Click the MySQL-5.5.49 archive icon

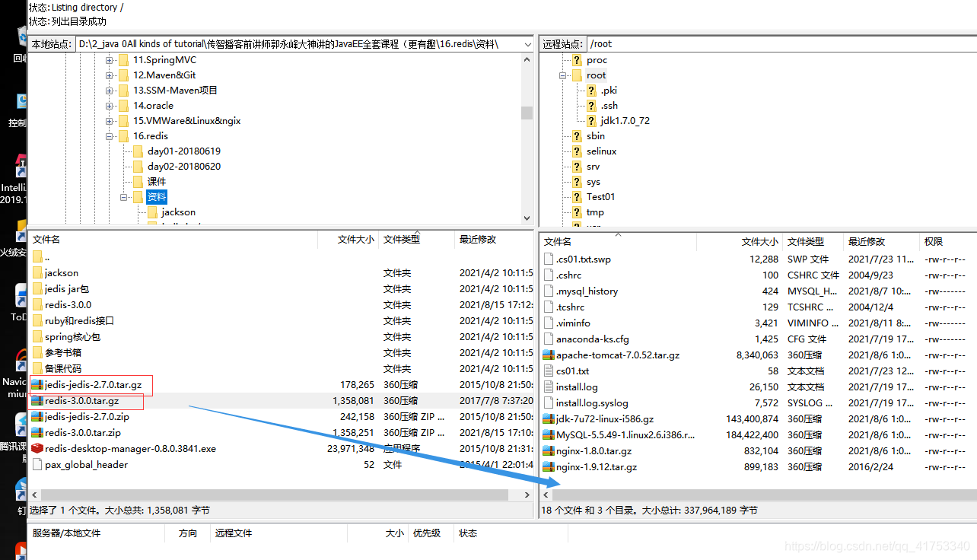549,435
